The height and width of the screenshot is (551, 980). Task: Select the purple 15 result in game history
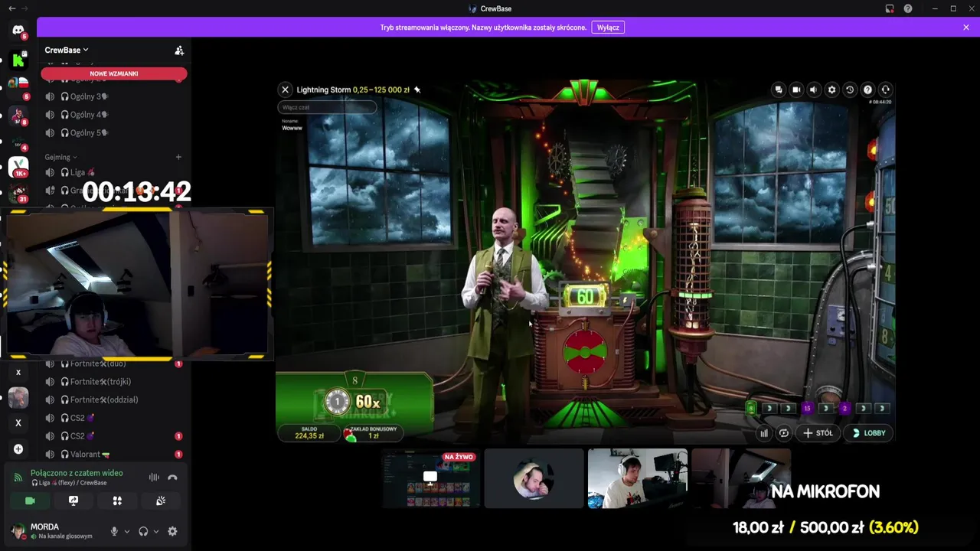807,409
